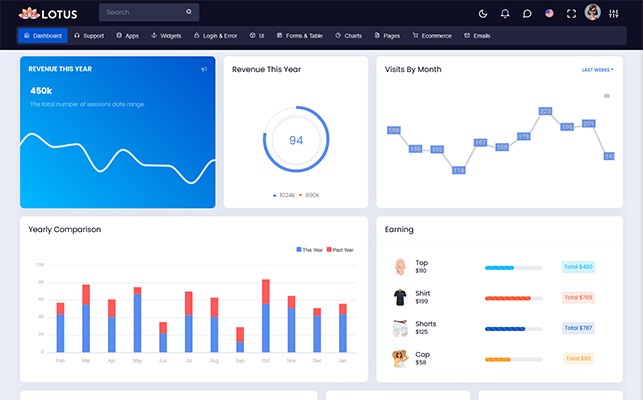
Task: Expand the Last Weeks dropdown
Action: (597, 70)
